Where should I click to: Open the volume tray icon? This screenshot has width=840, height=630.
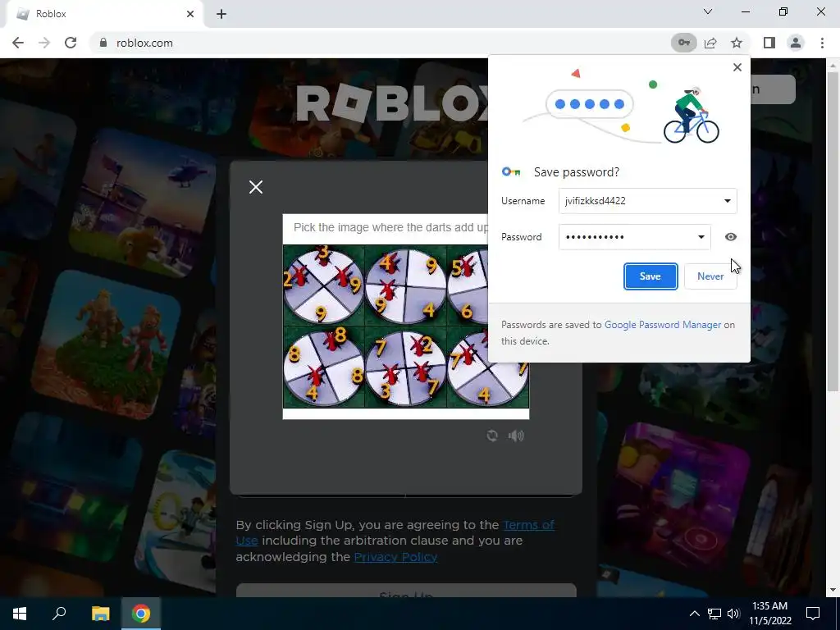[x=733, y=614]
